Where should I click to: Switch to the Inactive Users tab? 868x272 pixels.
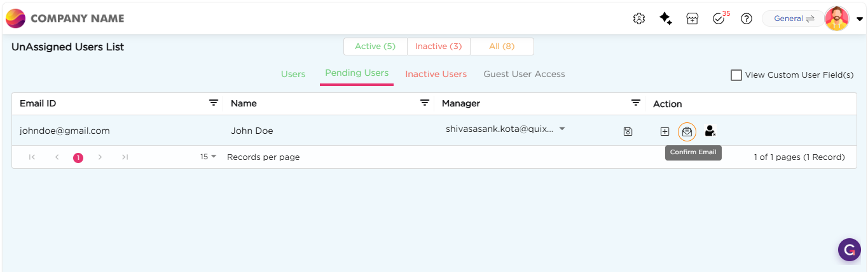436,74
